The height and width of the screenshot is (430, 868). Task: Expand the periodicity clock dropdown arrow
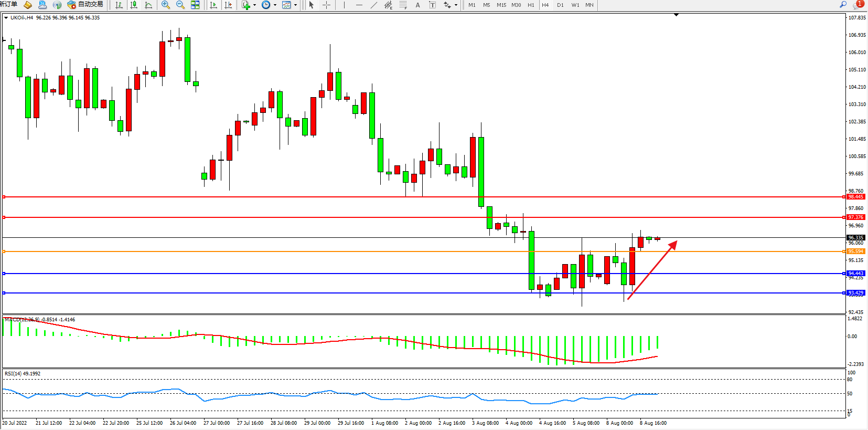(x=275, y=5)
